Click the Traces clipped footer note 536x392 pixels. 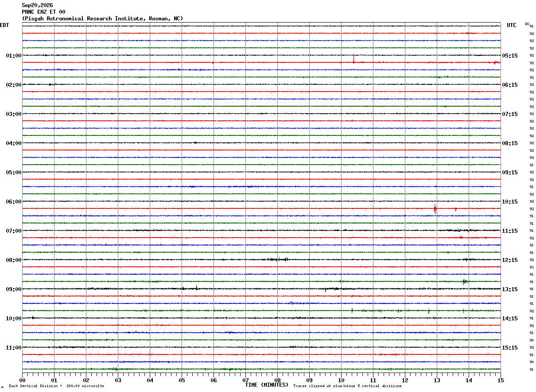[x=347, y=386]
